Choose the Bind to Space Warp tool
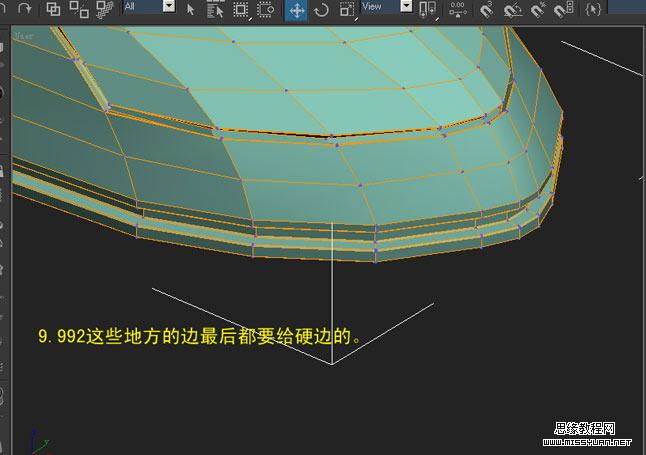This screenshot has width=646, height=455. (105, 9)
